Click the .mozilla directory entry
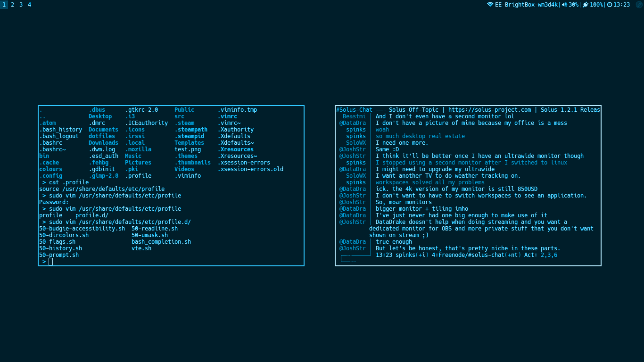644x362 pixels. (x=138, y=149)
